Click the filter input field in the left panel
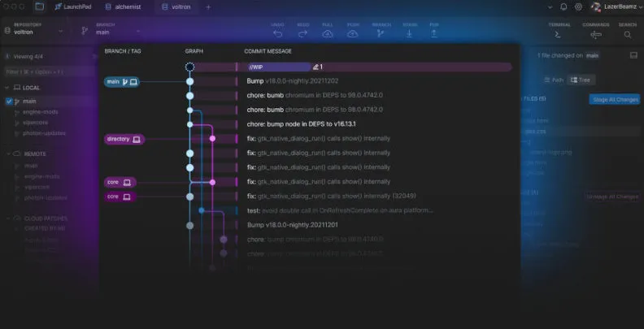The height and width of the screenshot is (329, 644). [50, 71]
